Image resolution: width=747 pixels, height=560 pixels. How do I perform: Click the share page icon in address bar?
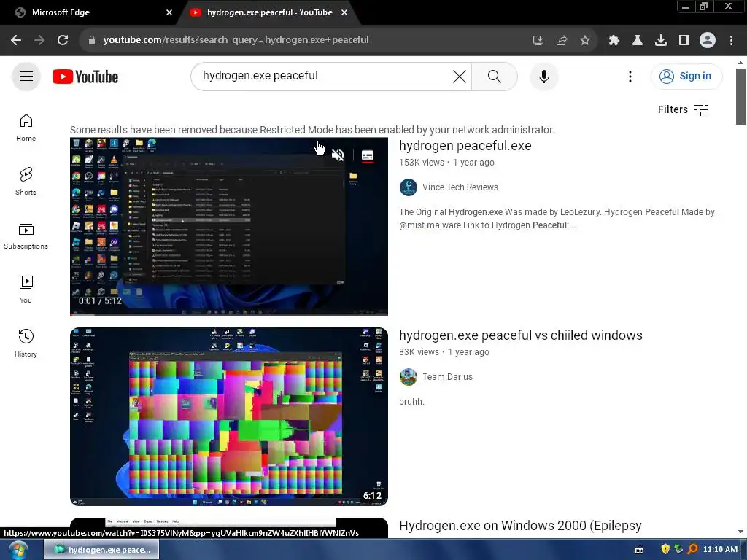[562, 41]
